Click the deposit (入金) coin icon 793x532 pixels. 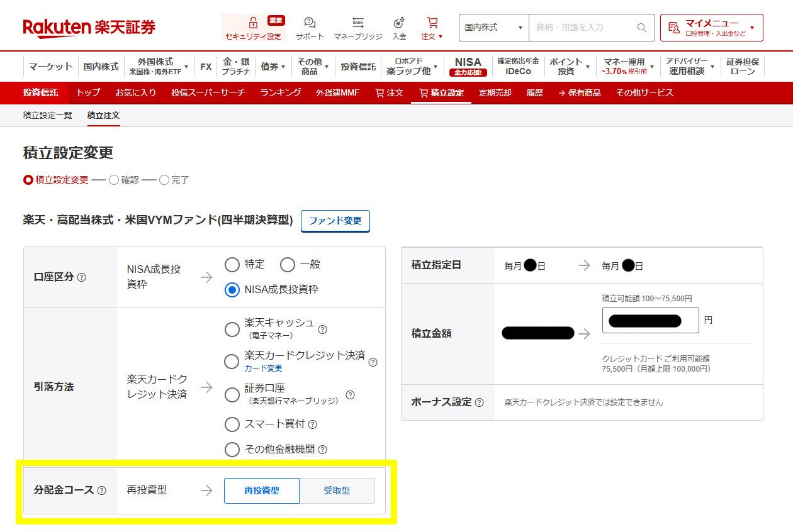pos(399,23)
